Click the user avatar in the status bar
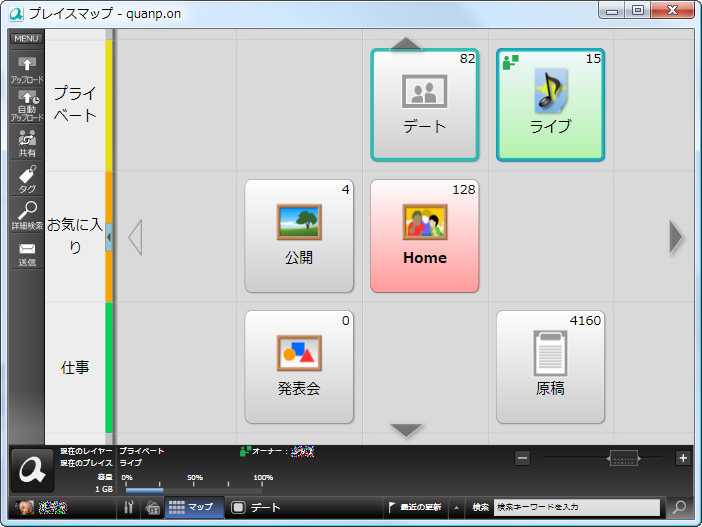 (x=25, y=507)
